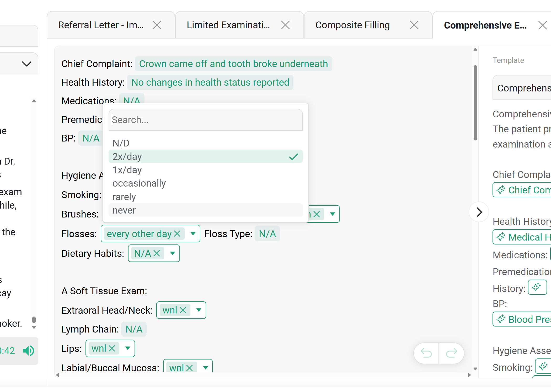Click transcript panel scroll-up arrow
Screen dimensions: 551x392
[34, 101]
